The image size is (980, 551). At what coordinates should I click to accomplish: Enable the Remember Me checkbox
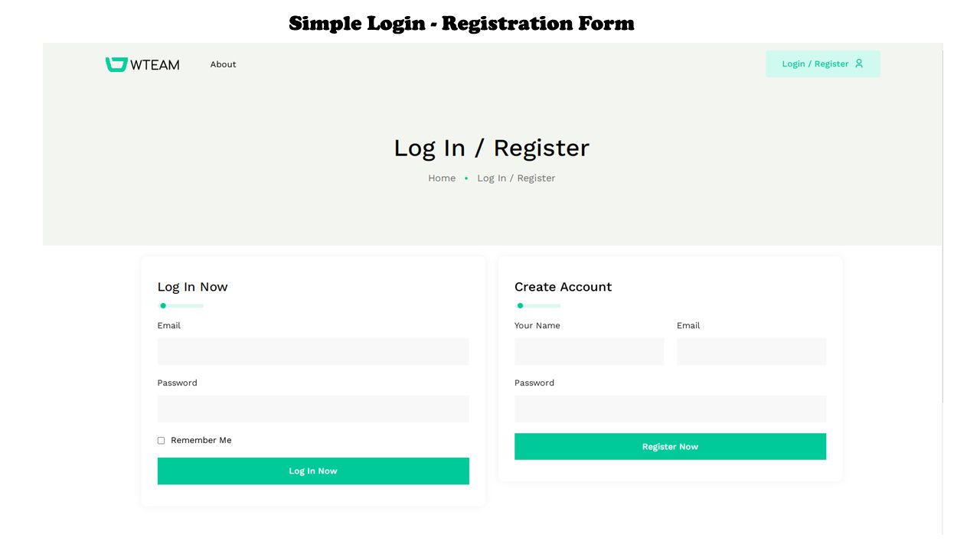click(x=161, y=441)
